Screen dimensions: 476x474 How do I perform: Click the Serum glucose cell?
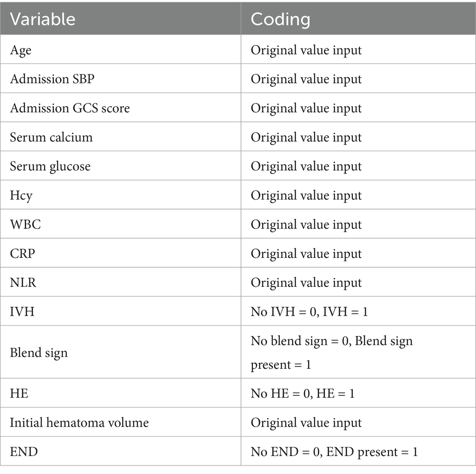point(50,166)
